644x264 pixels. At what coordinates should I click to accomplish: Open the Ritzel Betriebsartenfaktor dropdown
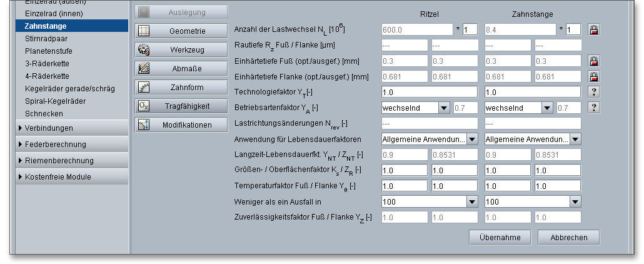point(444,108)
